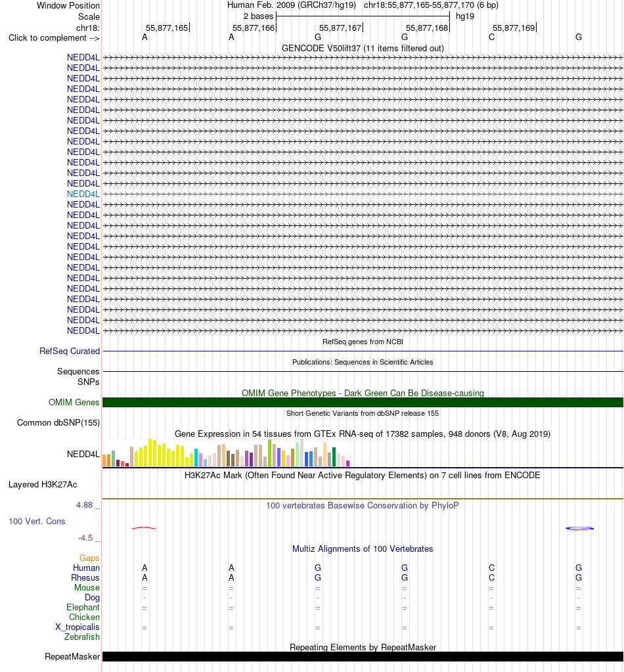624x672 pixels.
Task: Click the 'RefSeq Curated' track label
Action: coord(70,351)
